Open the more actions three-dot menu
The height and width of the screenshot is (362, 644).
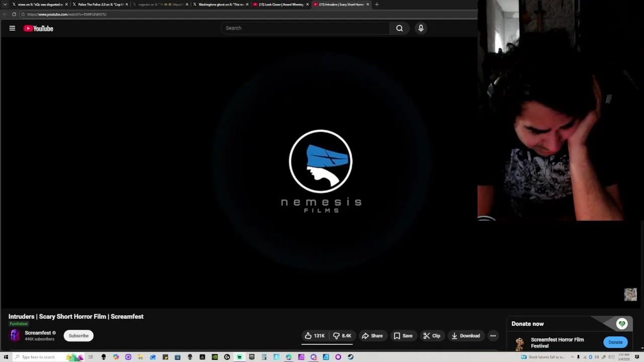(x=493, y=336)
